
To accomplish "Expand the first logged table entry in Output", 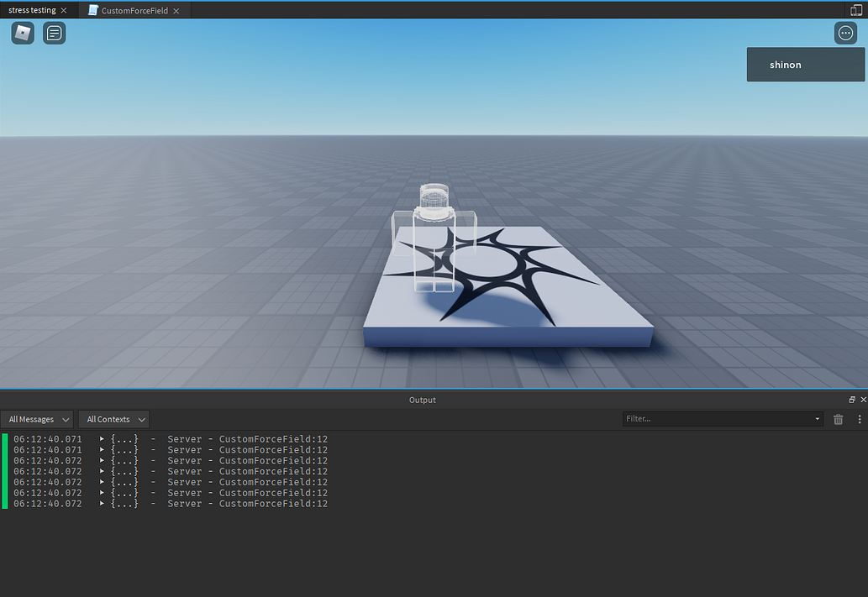I will click(x=101, y=438).
